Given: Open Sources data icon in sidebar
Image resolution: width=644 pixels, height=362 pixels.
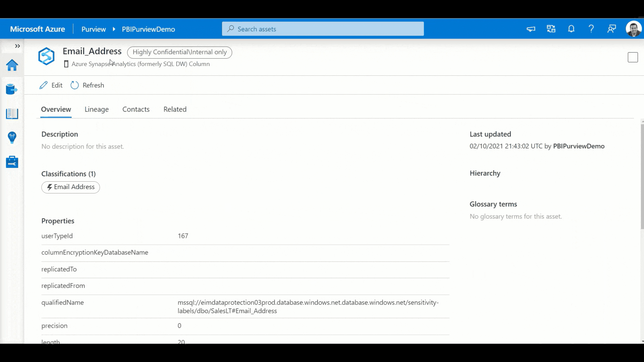Looking at the screenshot, I should point(12,89).
